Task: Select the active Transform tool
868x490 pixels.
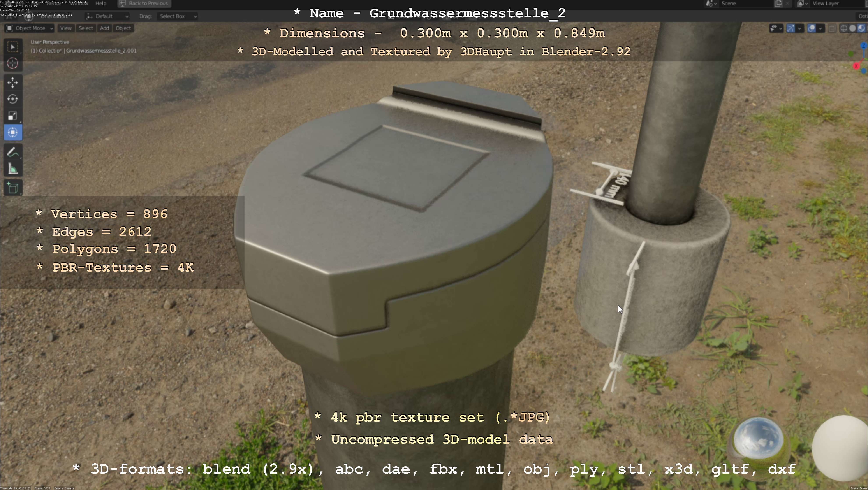Action: coord(13,132)
